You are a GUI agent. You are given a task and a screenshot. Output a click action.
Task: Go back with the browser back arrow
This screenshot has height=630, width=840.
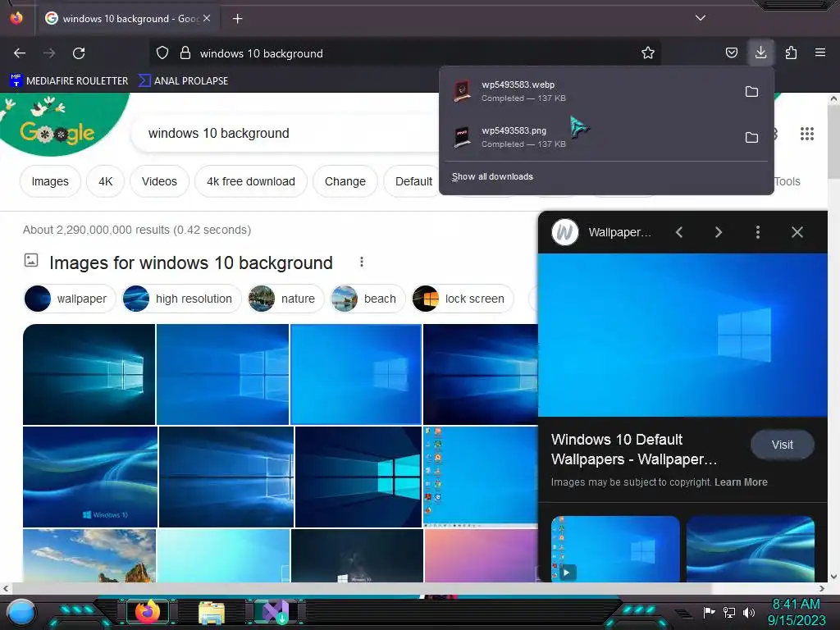point(20,53)
